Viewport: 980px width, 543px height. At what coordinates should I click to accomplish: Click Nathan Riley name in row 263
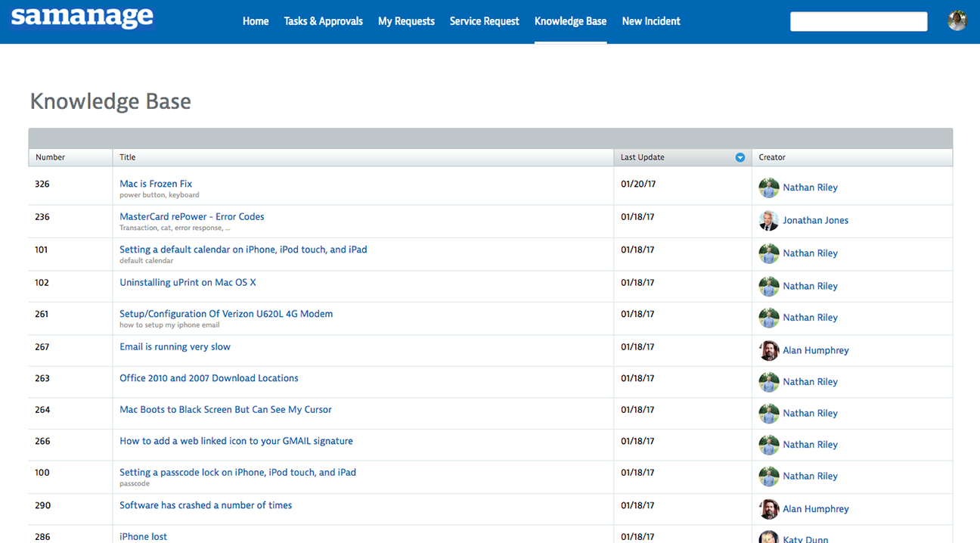click(x=811, y=382)
